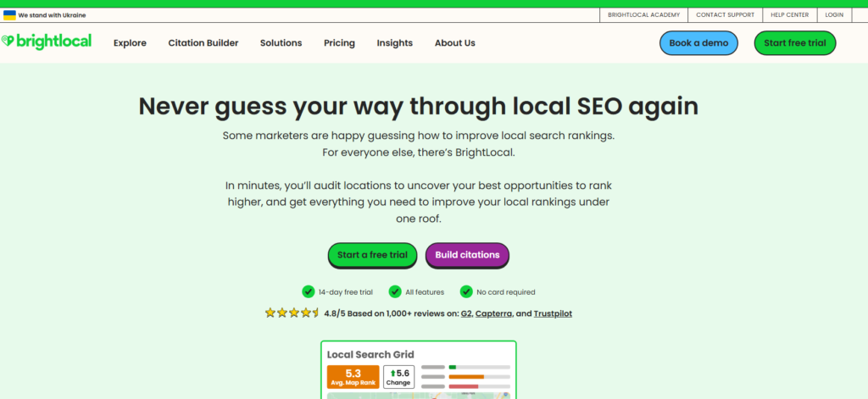Go to the Pricing page
Screen dimensions: 868x399
(x=339, y=43)
